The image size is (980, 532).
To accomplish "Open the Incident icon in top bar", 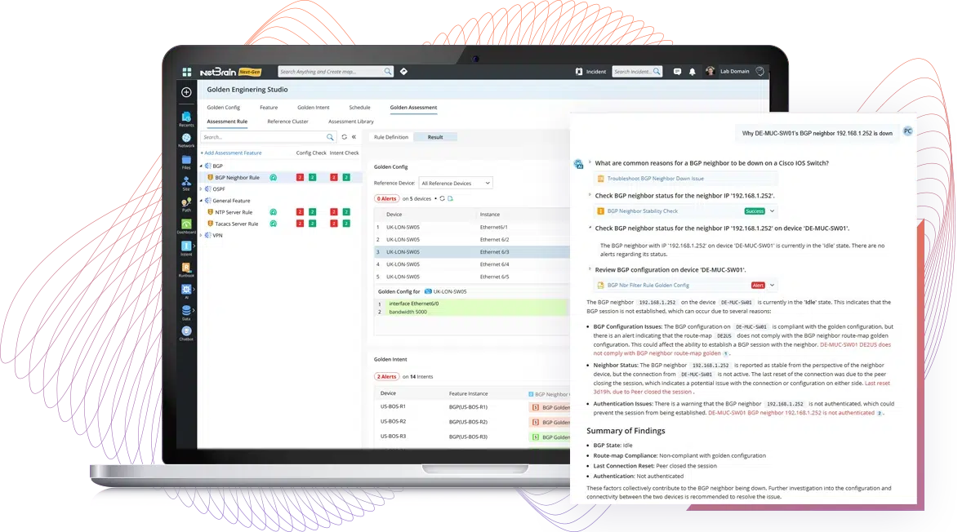I will [579, 72].
